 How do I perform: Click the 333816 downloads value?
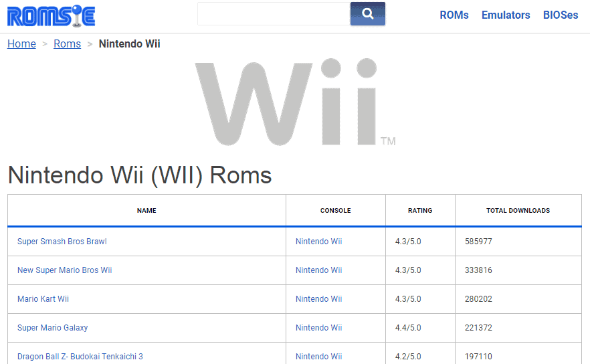click(x=479, y=270)
